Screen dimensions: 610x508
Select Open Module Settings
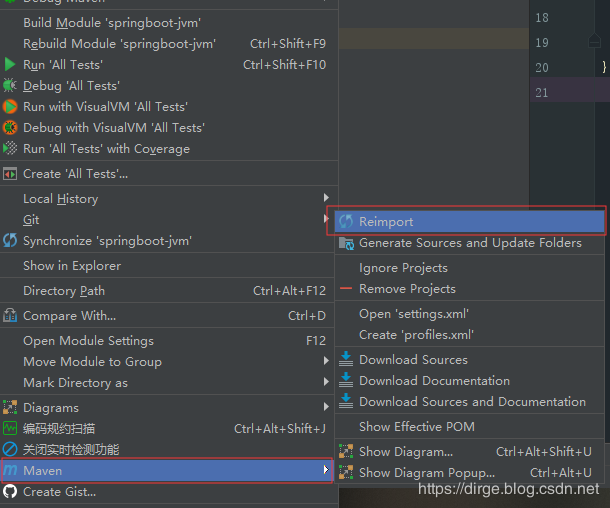pyautogui.click(x=167, y=340)
